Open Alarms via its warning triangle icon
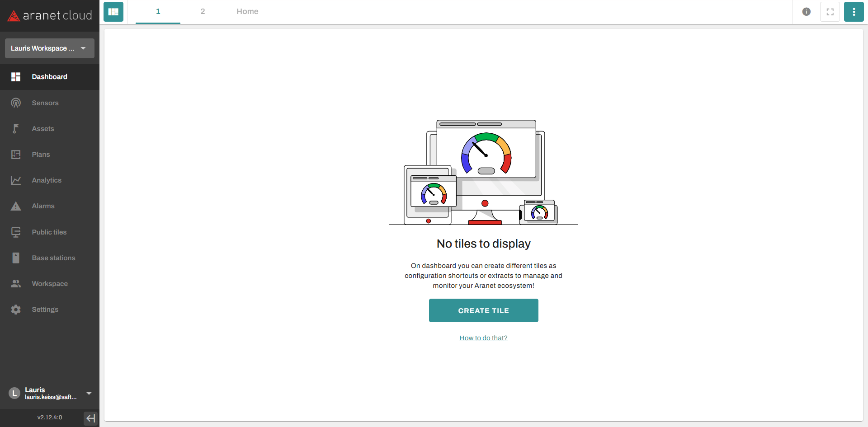This screenshot has height=427, width=868. pyautogui.click(x=16, y=206)
